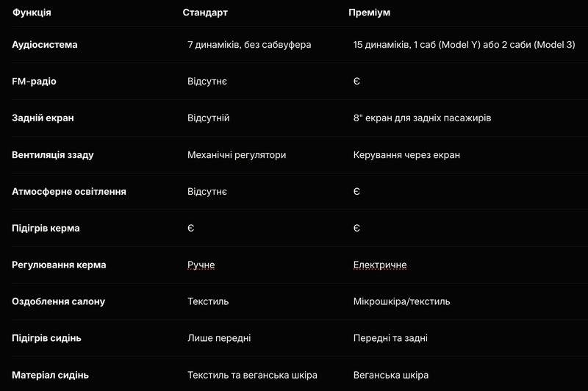This screenshot has width=588, height=391.
Task: Click the "Підігрів керма" row label
Action: (x=46, y=229)
